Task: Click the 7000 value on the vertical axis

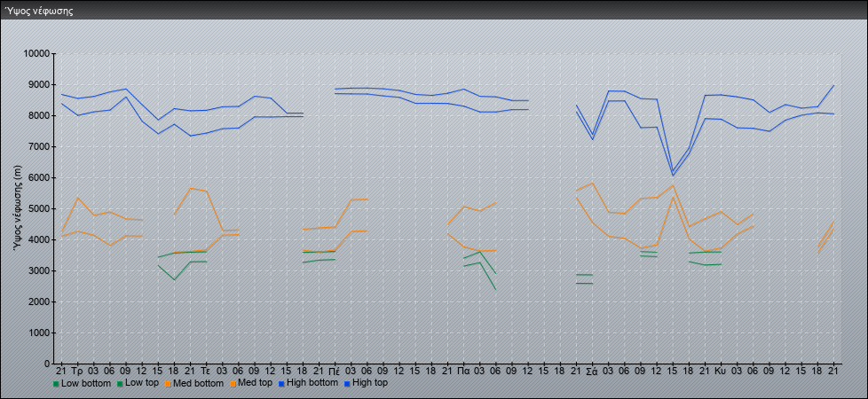Action: [x=39, y=146]
